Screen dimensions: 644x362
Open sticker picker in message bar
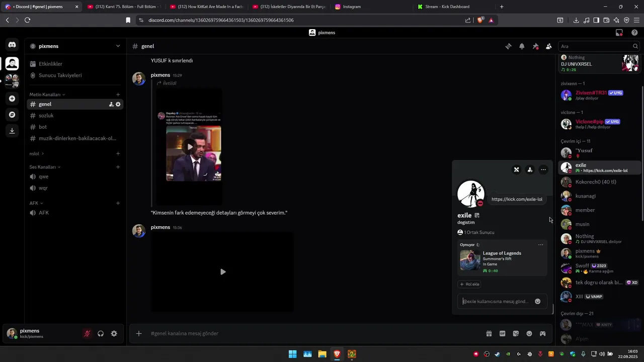(516, 333)
